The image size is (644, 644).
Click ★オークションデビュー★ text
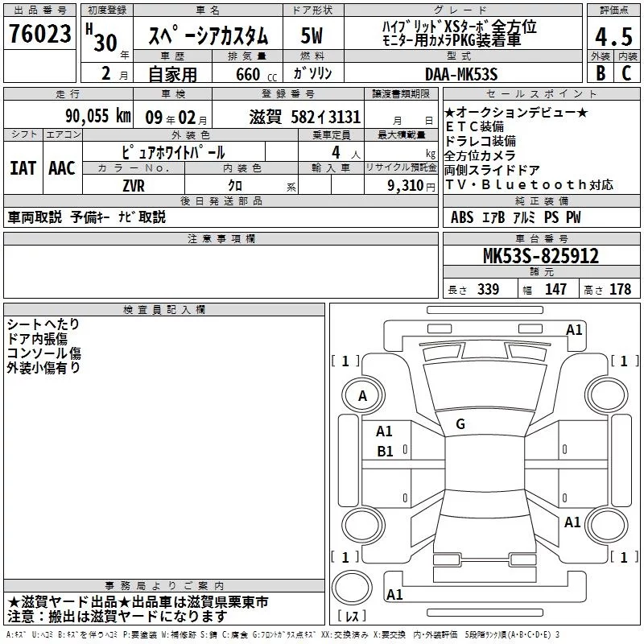[517, 112]
